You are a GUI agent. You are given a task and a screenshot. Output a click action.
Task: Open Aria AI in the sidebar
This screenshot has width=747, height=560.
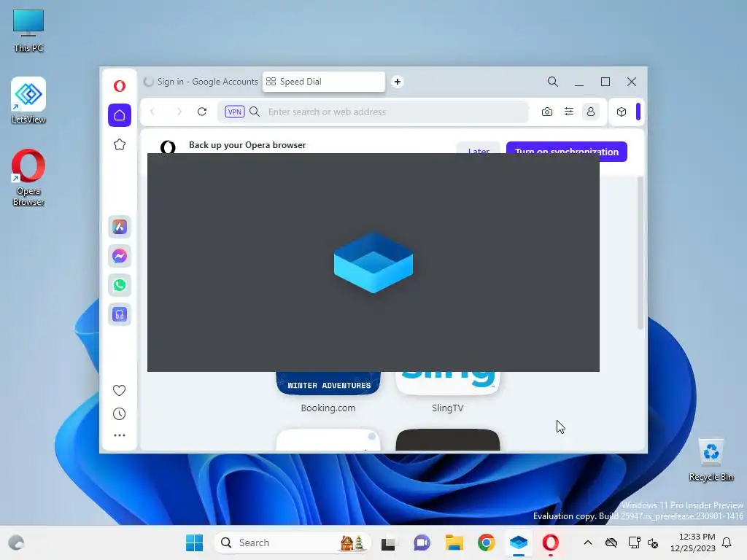coord(120,227)
